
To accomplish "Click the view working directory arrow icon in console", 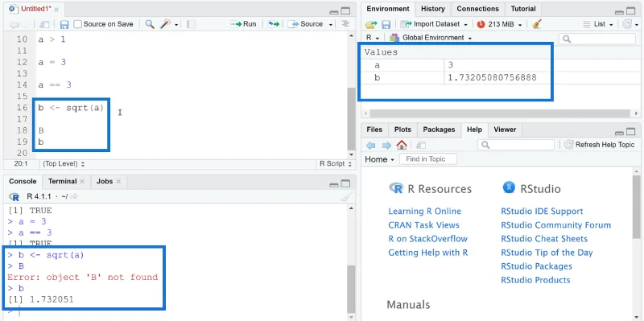I will pyautogui.click(x=73, y=196).
